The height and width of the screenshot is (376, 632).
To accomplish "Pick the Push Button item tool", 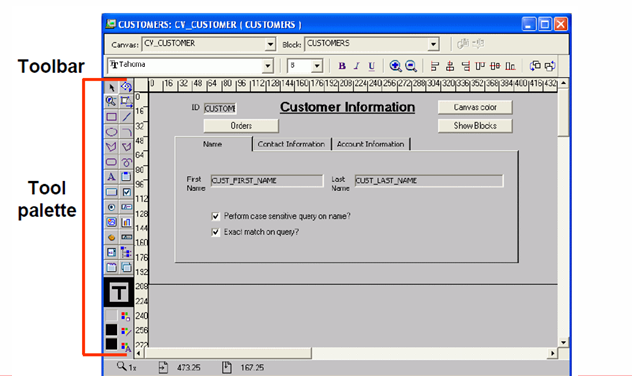I will click(x=111, y=192).
